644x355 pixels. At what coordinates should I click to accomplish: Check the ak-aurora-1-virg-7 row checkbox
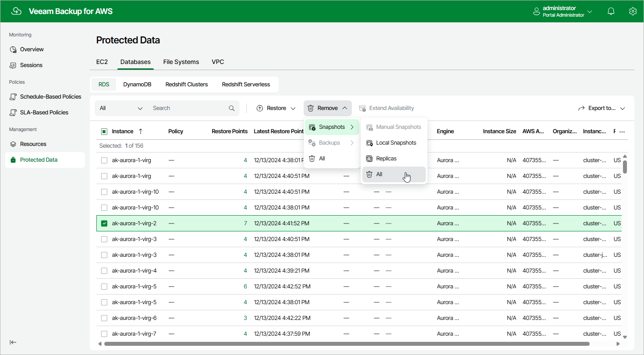[104, 334]
